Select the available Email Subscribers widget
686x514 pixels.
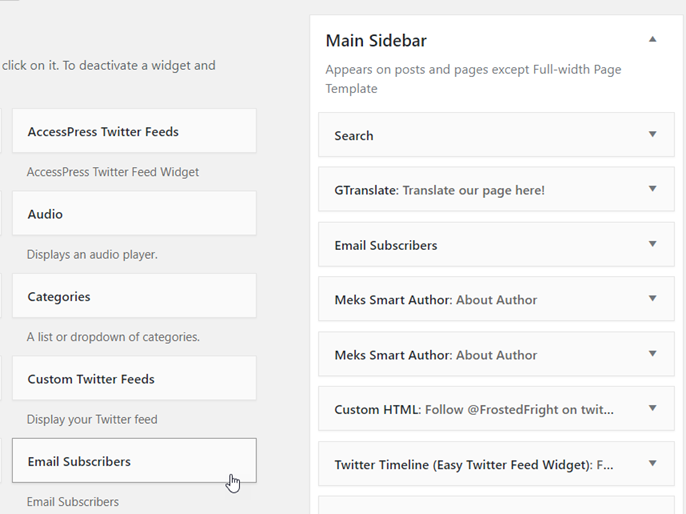point(134,461)
